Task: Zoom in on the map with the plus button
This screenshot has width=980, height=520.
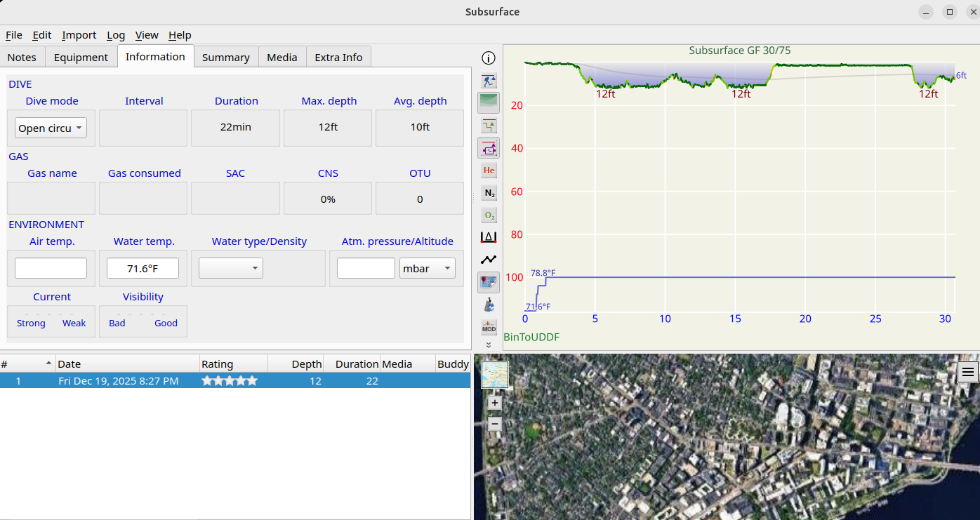Action: click(x=494, y=402)
